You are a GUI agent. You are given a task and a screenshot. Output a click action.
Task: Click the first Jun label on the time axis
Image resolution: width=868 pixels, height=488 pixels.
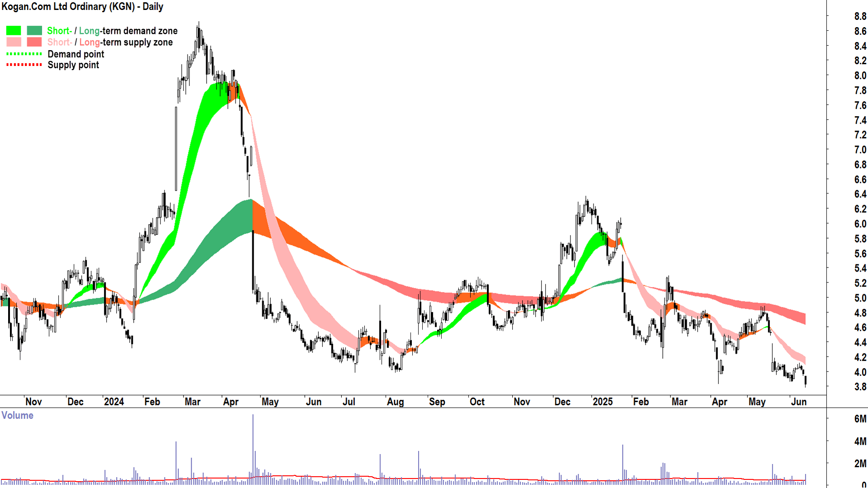click(x=314, y=402)
